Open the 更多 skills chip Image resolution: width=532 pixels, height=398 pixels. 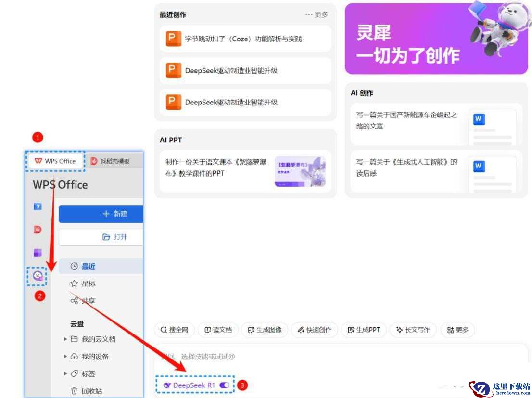458,330
